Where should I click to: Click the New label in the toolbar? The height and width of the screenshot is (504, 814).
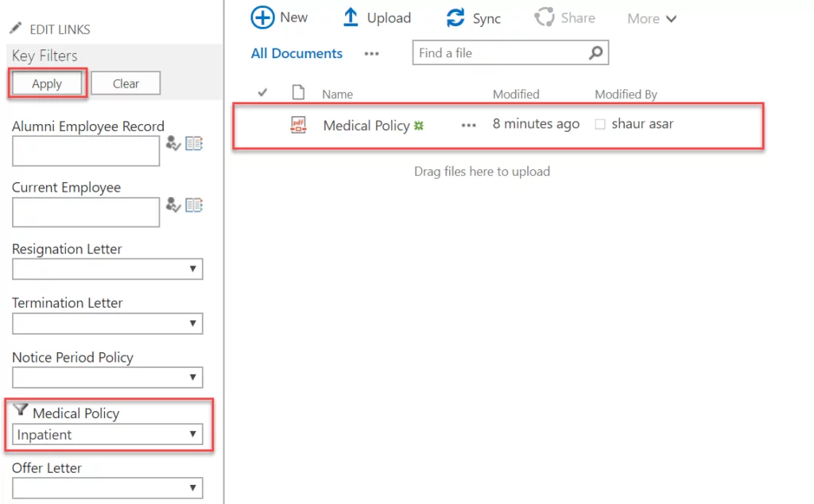pos(294,17)
